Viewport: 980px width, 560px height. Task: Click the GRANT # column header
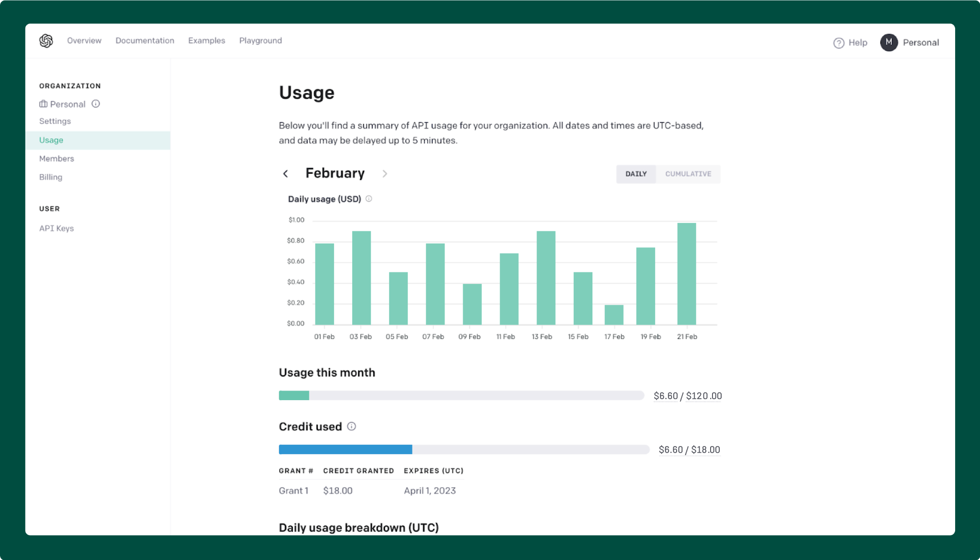tap(296, 471)
